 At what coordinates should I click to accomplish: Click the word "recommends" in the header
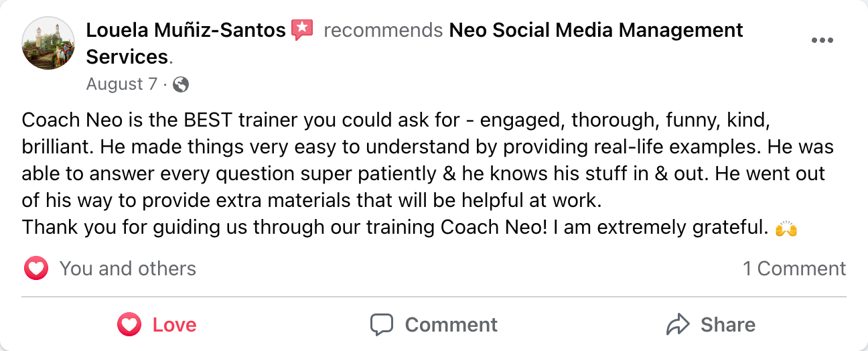click(383, 30)
